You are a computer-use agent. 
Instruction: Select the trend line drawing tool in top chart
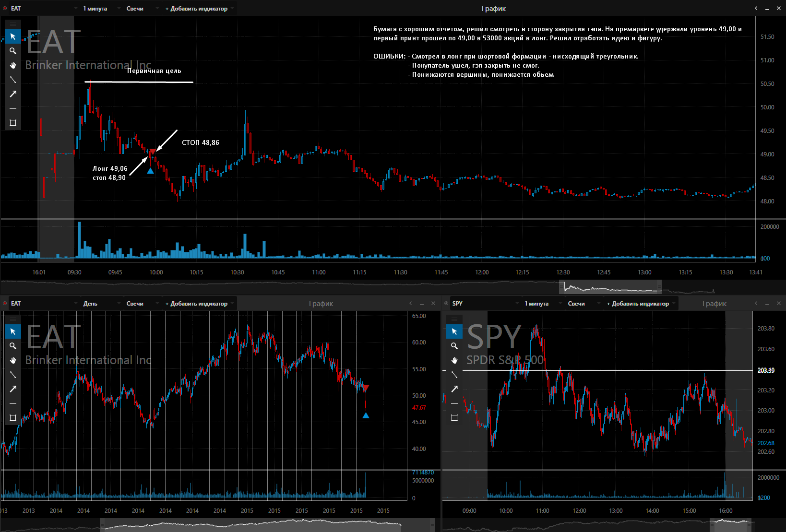(13, 80)
